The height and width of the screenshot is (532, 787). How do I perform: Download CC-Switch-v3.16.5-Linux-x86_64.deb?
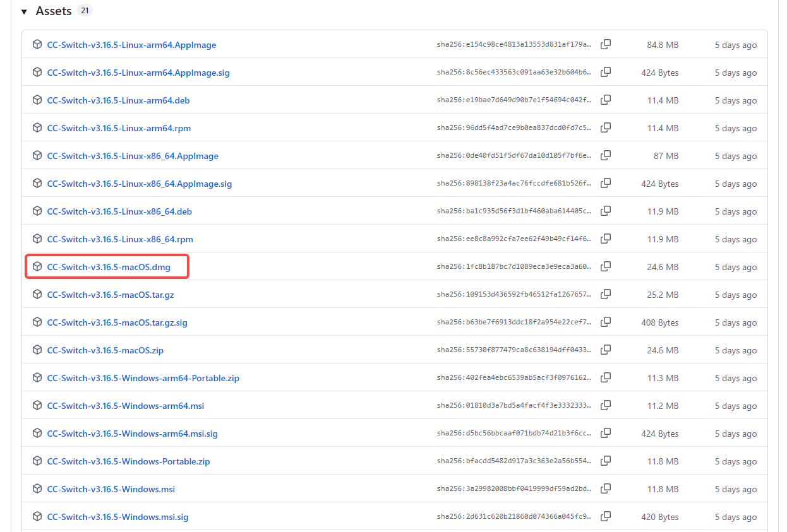[119, 211]
